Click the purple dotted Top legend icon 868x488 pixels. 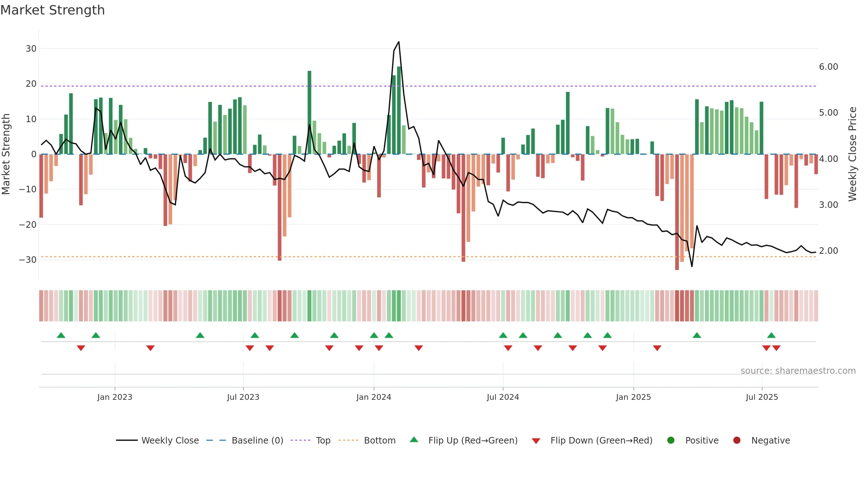coord(300,440)
